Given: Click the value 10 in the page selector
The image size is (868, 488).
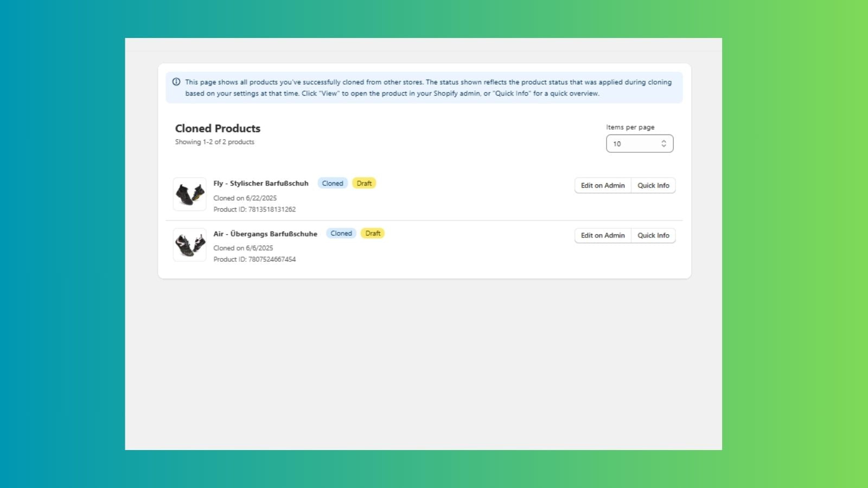Looking at the screenshot, I should point(617,144).
